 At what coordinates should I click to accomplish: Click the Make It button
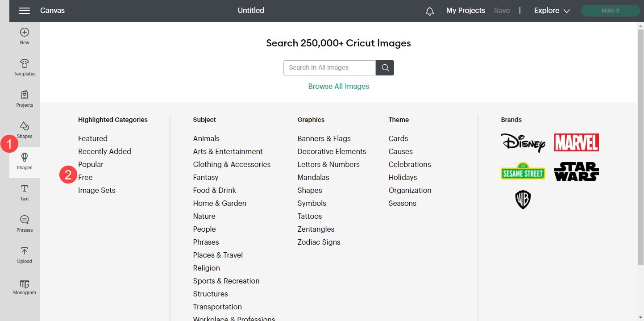point(610,11)
